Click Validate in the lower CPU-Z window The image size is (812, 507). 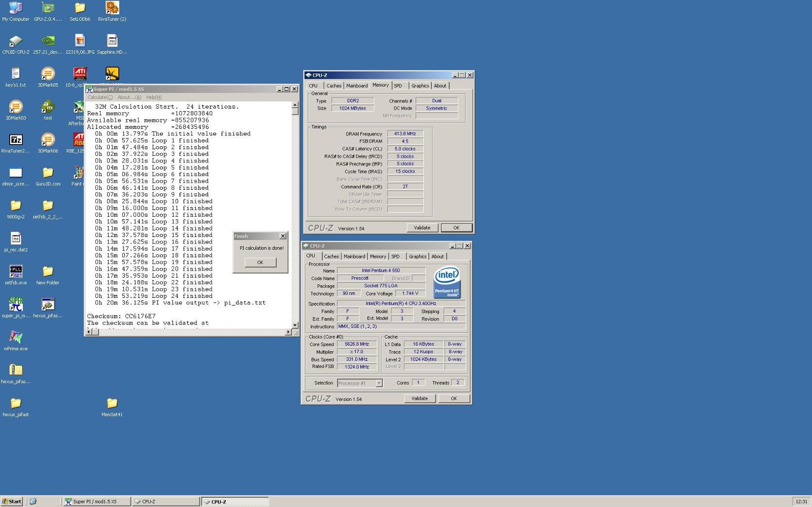(x=419, y=398)
